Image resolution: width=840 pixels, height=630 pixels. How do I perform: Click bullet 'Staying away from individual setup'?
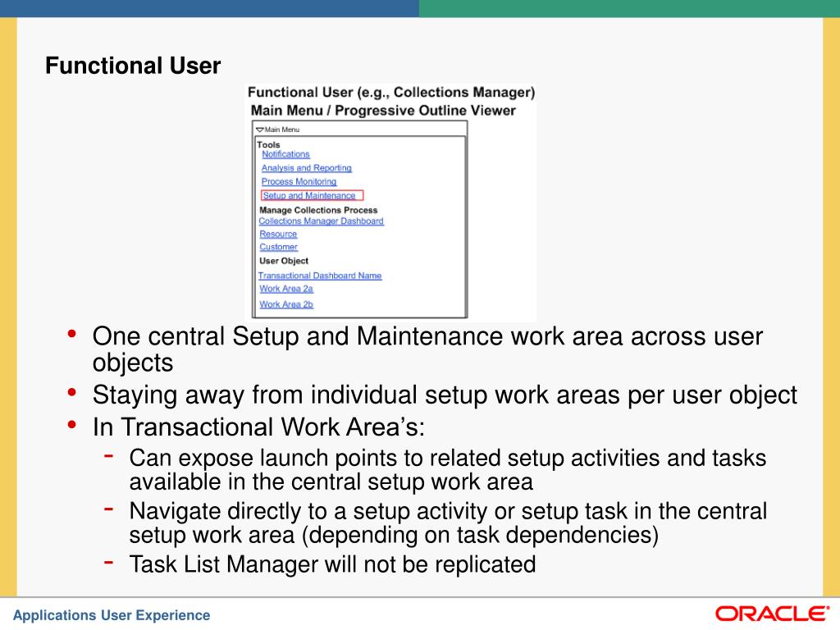click(445, 395)
